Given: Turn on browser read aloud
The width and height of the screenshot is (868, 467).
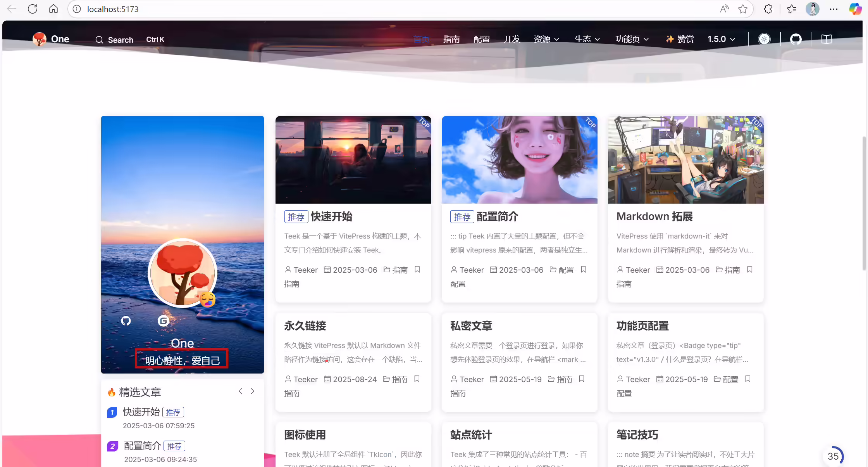Looking at the screenshot, I should click(724, 9).
